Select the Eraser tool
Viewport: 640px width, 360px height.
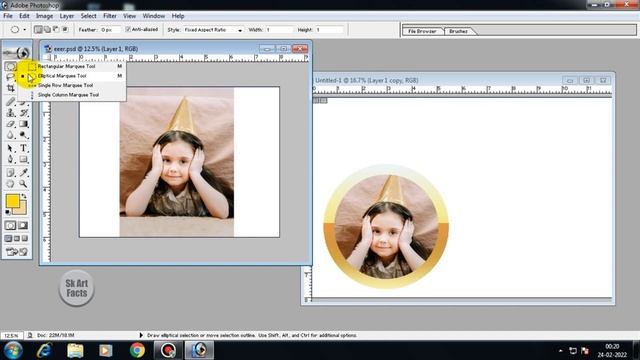11,124
